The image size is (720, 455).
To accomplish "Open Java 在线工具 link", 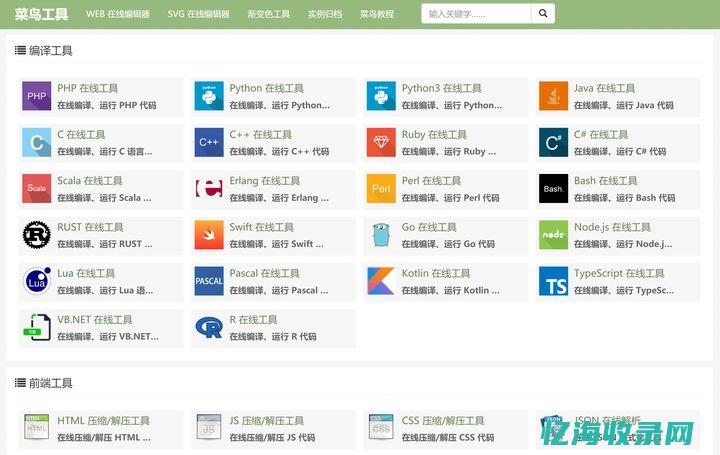I will [605, 88].
